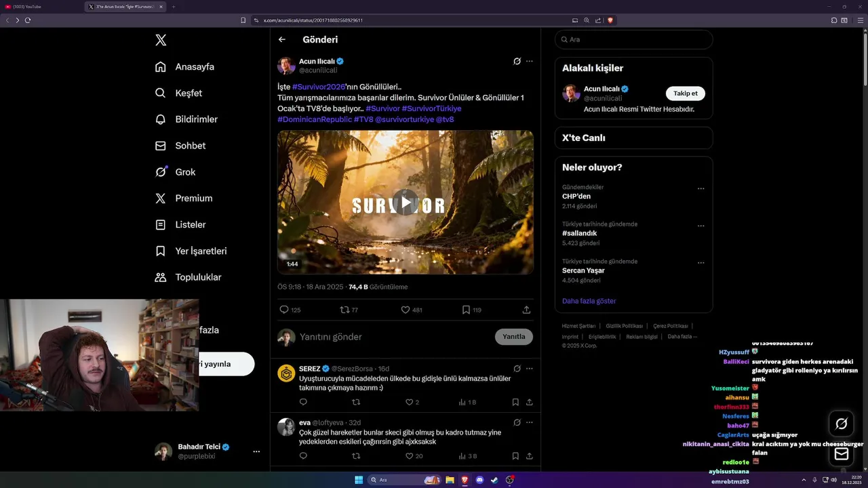Click Grok icon on SEREZ reply

click(517, 369)
